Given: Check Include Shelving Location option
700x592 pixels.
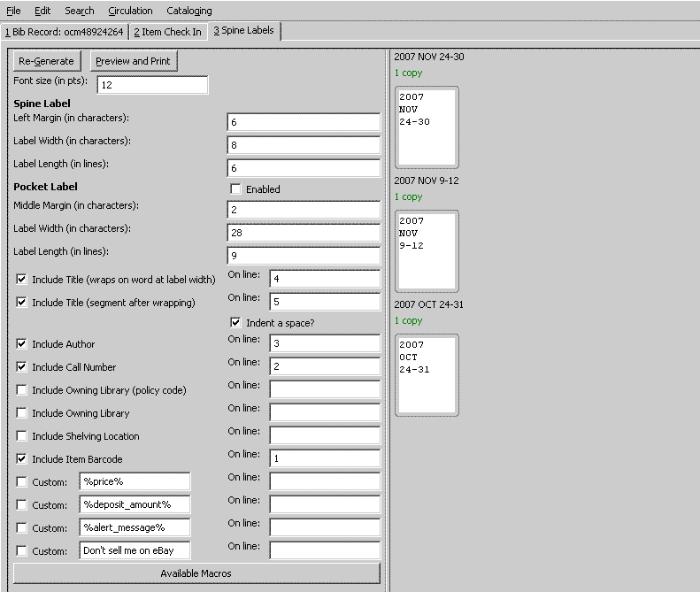Looking at the screenshot, I should click(22, 436).
